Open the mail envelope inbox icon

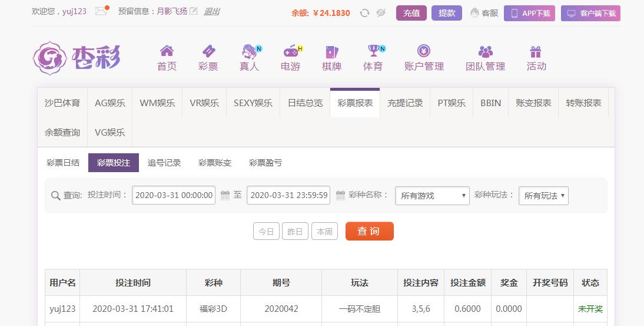coord(101,12)
